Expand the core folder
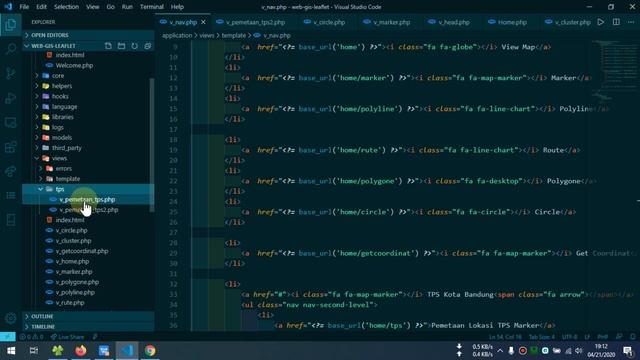This screenshot has width=640, height=360. pos(88,76)
